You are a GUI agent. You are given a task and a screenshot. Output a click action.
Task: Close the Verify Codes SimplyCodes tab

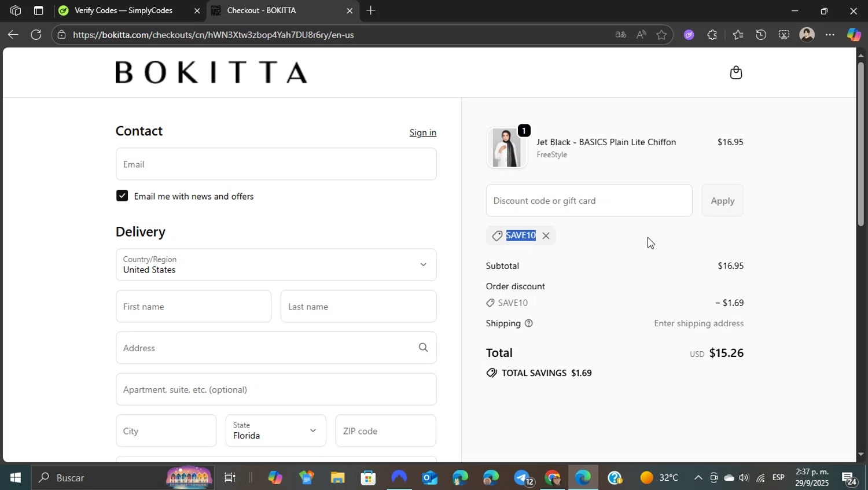(197, 10)
